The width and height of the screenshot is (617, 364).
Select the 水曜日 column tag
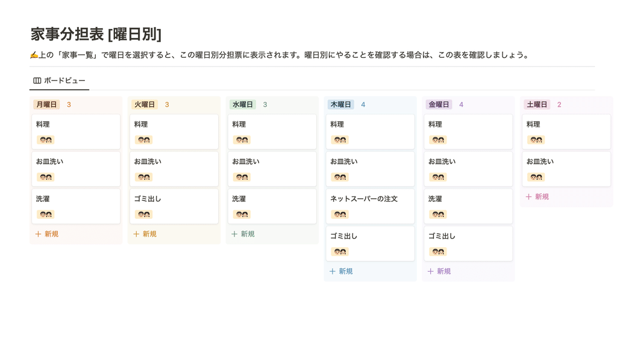coord(242,105)
